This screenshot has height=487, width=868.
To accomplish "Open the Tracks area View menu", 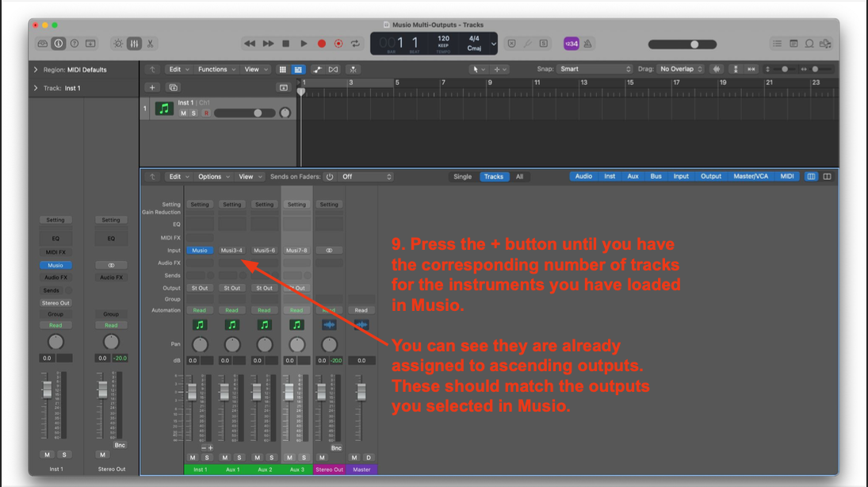I will coord(256,69).
